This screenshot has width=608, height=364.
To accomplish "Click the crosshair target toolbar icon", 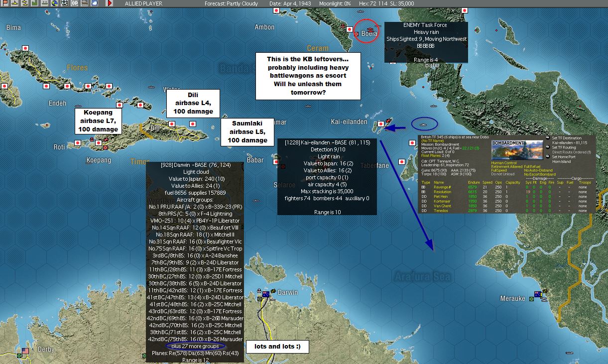I will pyautogui.click(x=65, y=3).
